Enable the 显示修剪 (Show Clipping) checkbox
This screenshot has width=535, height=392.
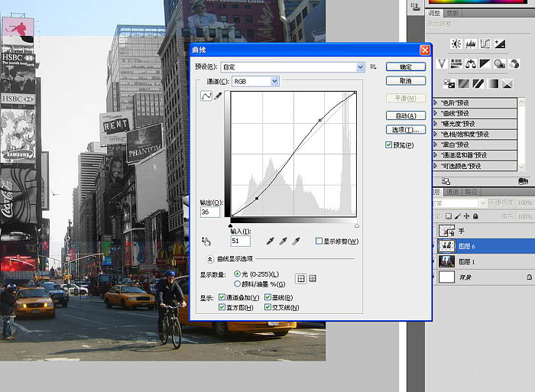(319, 241)
